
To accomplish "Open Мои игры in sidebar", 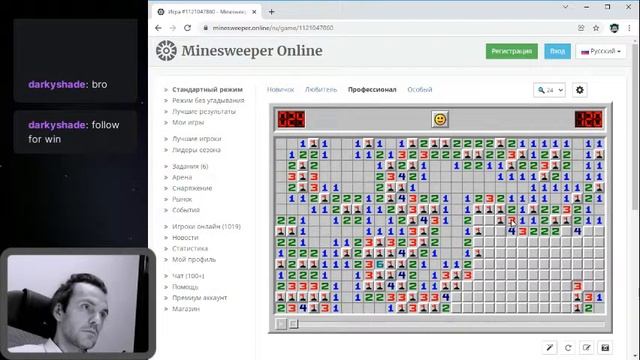I will [188, 122].
